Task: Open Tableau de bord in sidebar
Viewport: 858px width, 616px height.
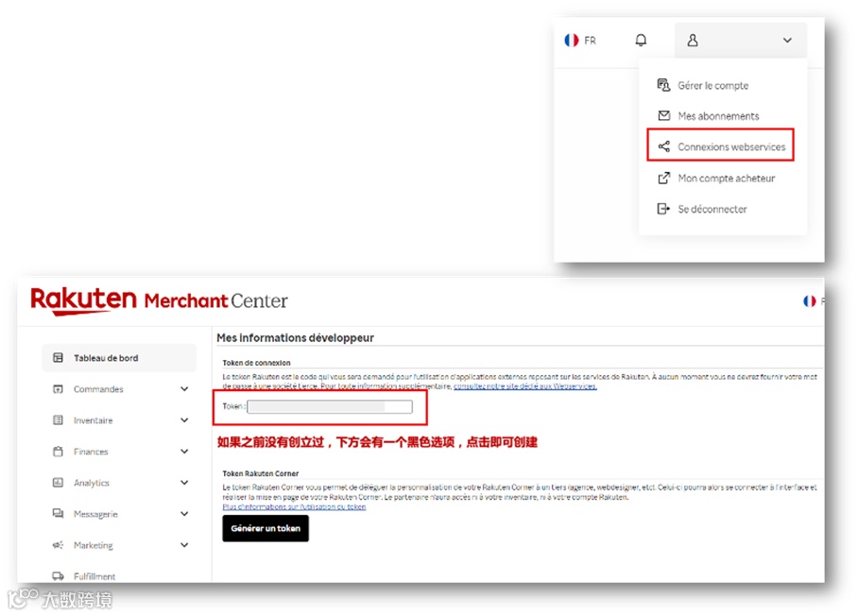Action: pos(119,358)
